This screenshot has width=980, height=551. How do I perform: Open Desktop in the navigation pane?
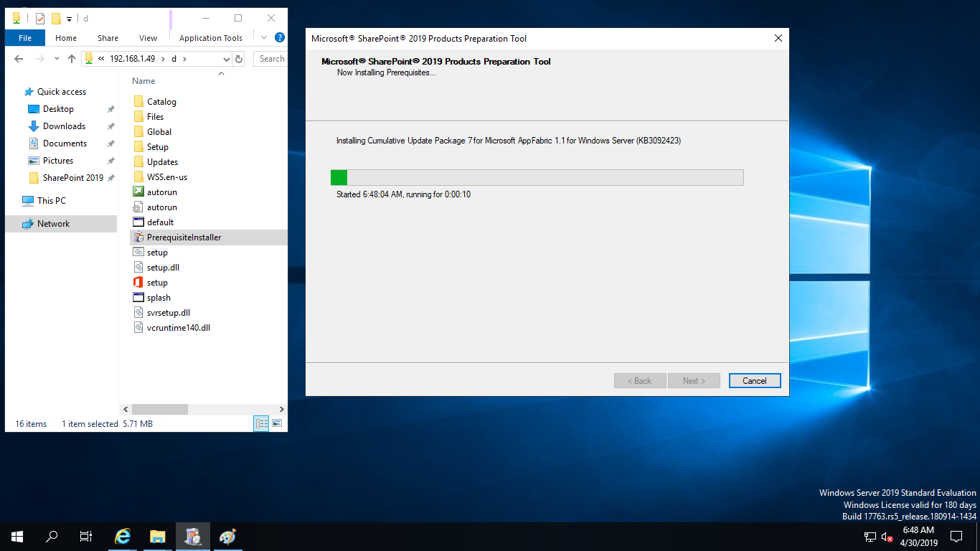(58, 109)
